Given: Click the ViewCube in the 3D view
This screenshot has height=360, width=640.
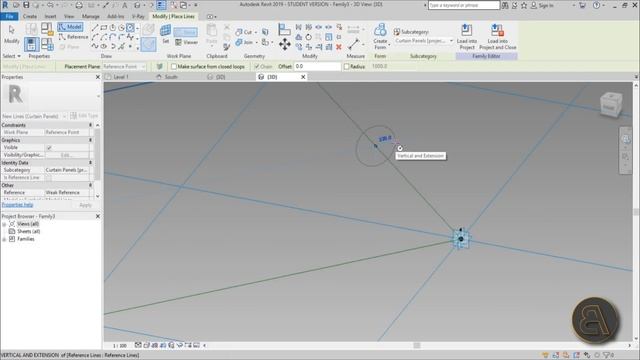Looking at the screenshot, I should click(611, 104).
